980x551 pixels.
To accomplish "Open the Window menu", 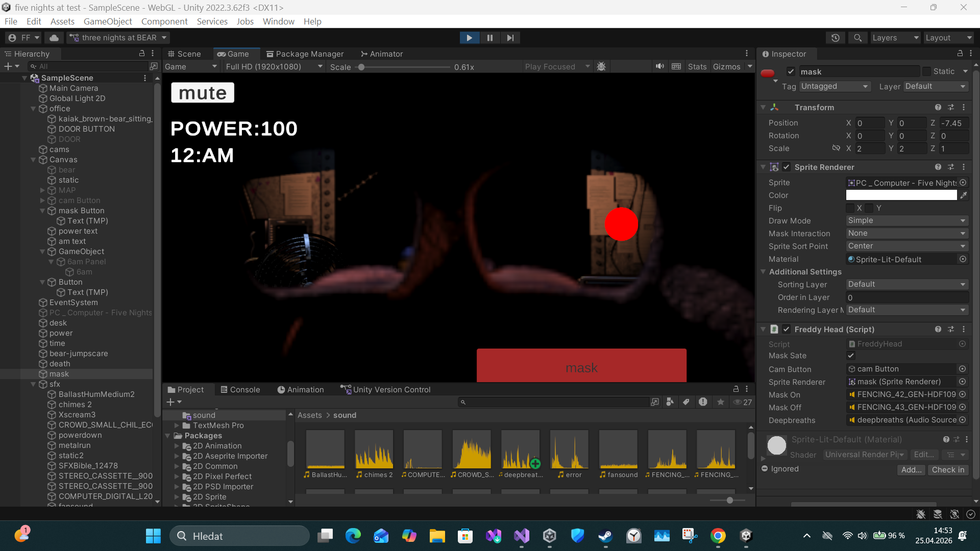I will click(278, 21).
